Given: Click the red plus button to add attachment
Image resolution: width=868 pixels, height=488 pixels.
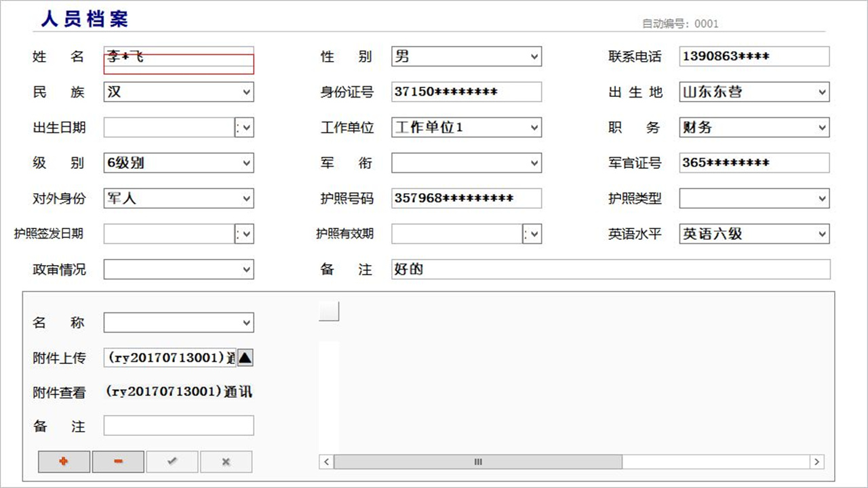Looking at the screenshot, I should pyautogui.click(x=63, y=461).
